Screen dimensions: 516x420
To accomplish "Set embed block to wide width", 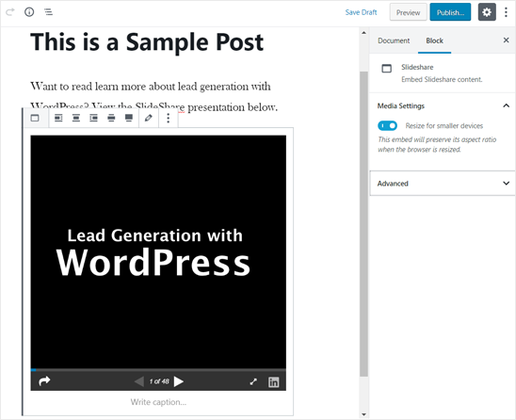I will pyautogui.click(x=111, y=118).
